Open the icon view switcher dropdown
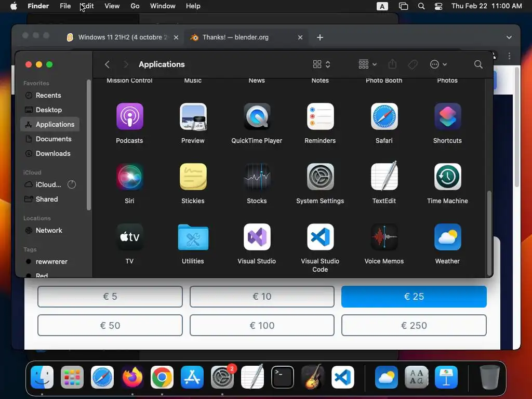This screenshot has width=532, height=399. [322, 64]
